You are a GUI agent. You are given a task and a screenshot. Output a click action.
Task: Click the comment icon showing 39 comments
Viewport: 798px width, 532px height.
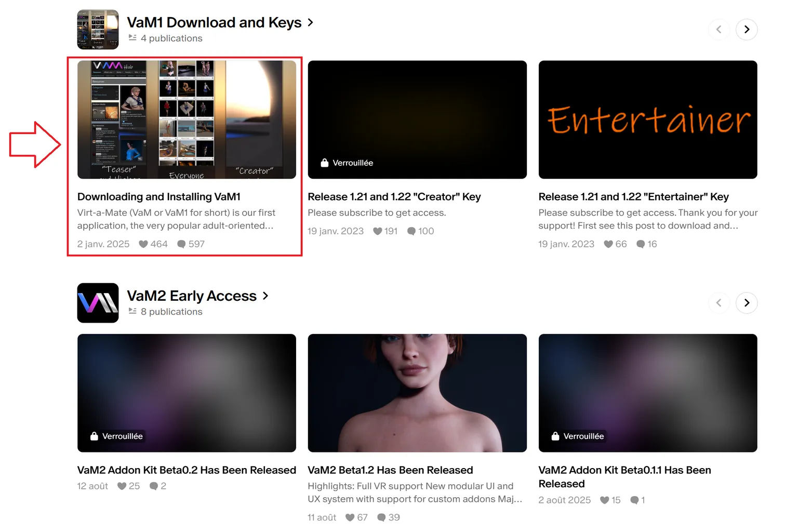pos(382,517)
